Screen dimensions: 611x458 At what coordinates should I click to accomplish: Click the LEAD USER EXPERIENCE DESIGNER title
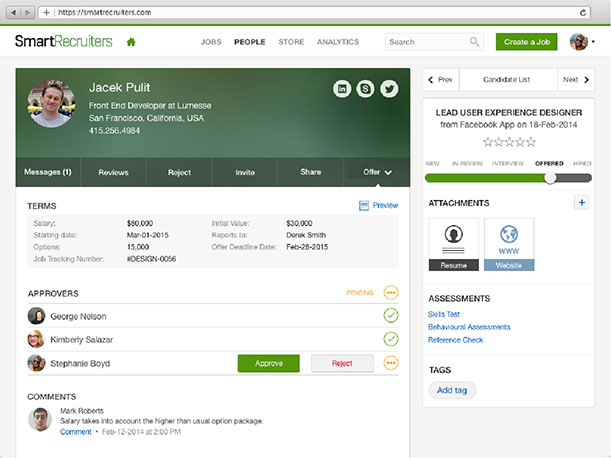509,113
